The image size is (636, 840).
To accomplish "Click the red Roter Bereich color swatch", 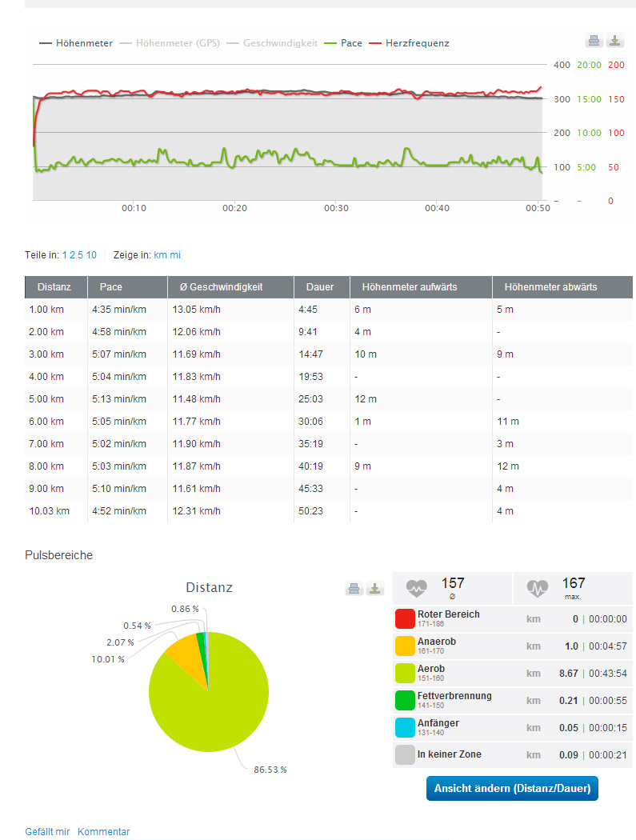I will coord(405,618).
